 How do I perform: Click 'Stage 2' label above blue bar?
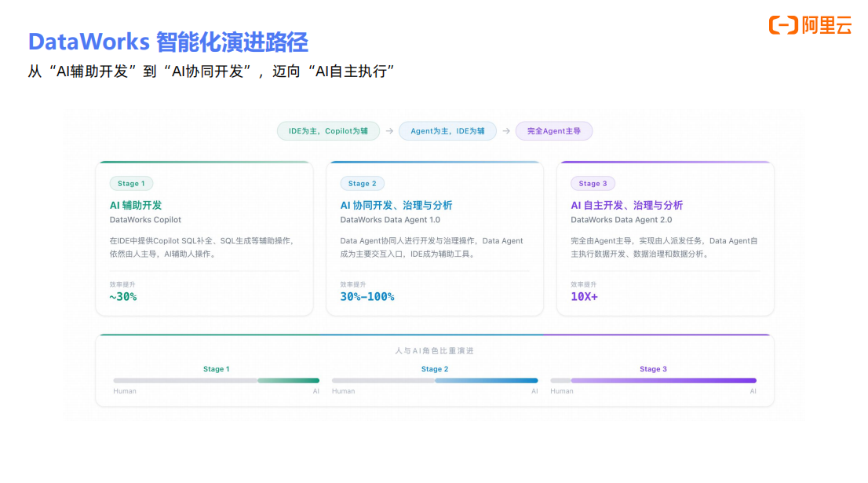click(435, 369)
